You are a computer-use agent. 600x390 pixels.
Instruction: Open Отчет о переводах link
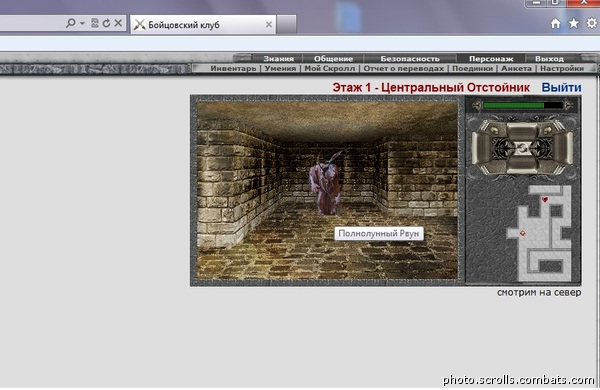pos(404,69)
